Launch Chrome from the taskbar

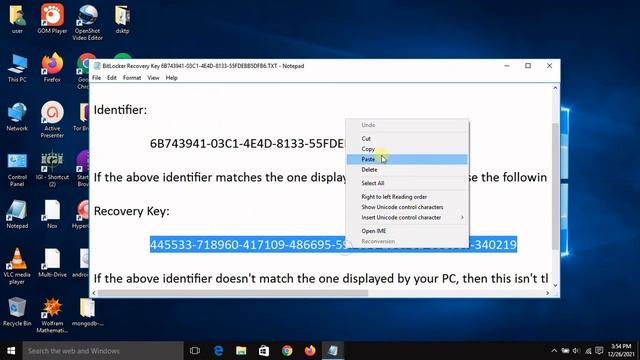(x=287, y=351)
